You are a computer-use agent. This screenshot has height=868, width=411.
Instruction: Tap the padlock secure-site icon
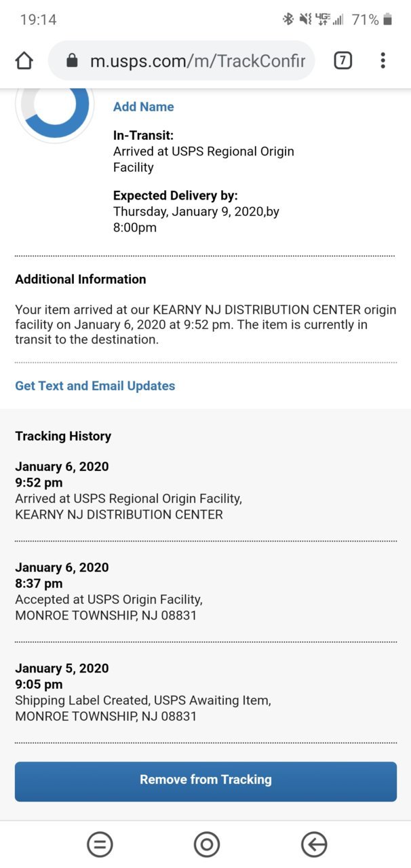pos(72,61)
